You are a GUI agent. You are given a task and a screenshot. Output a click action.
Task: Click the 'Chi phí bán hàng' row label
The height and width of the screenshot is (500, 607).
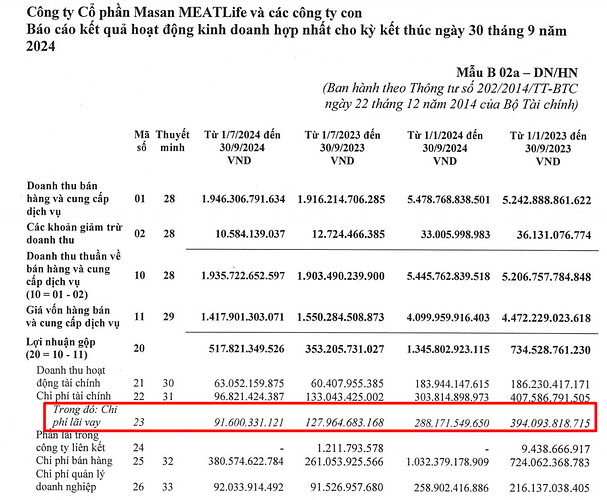coord(74,461)
